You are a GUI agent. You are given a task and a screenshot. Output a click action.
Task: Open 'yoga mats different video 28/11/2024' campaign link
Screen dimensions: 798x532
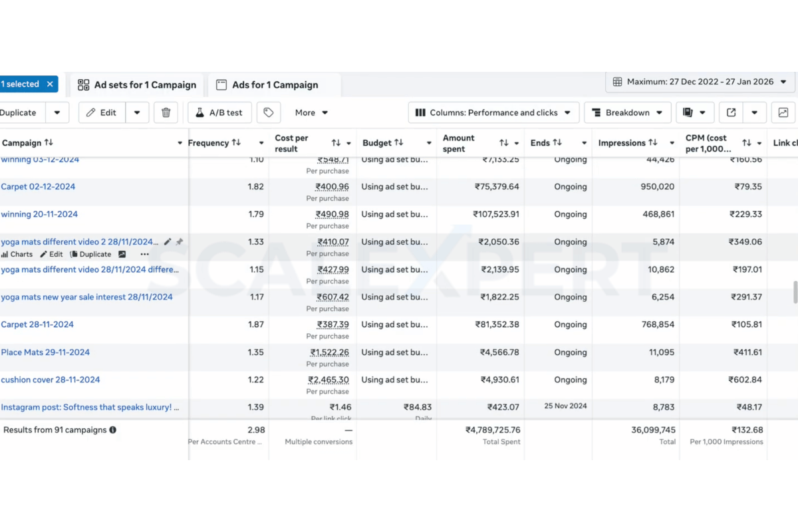(x=90, y=269)
